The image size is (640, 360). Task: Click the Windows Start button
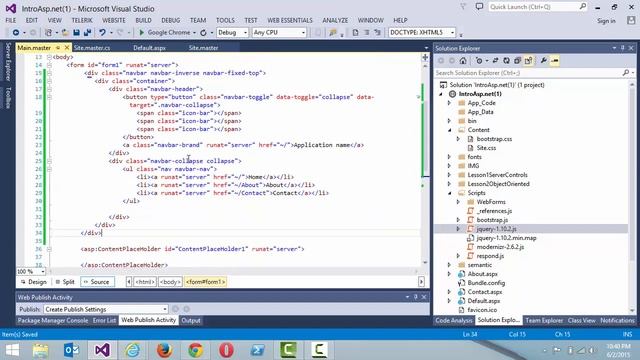pyautogui.click(x=12, y=350)
